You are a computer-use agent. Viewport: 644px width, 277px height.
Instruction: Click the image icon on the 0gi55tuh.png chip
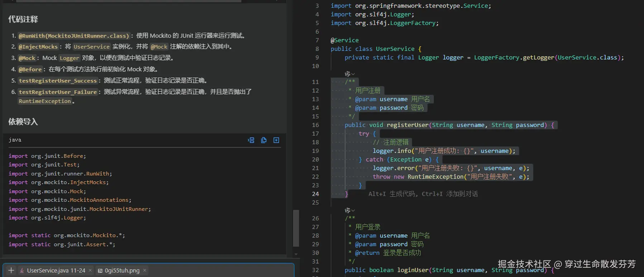point(100,271)
